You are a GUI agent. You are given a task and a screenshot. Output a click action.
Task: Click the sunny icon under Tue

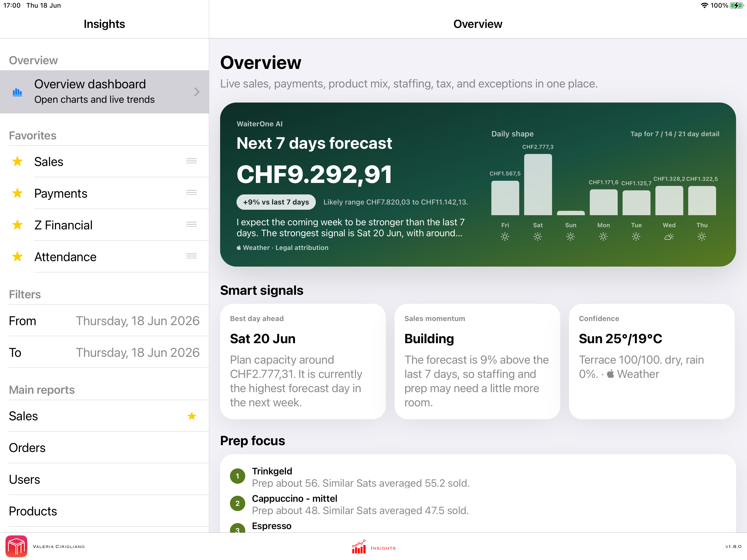coord(636,237)
